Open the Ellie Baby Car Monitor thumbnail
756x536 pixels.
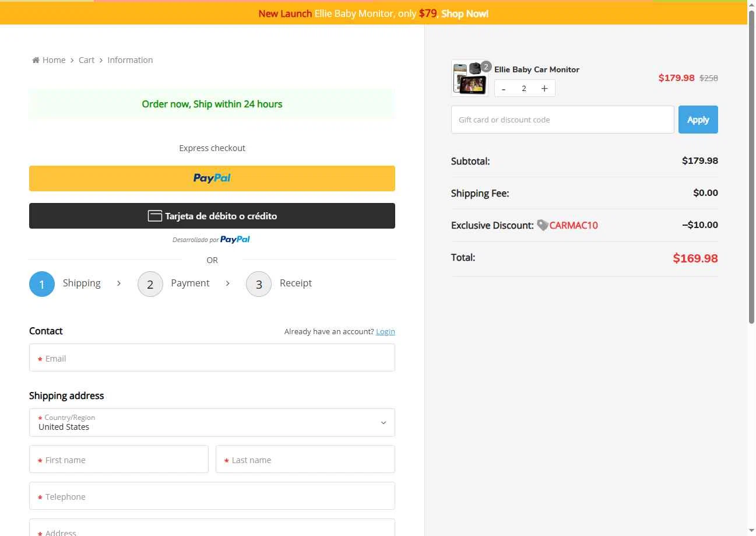click(x=469, y=78)
